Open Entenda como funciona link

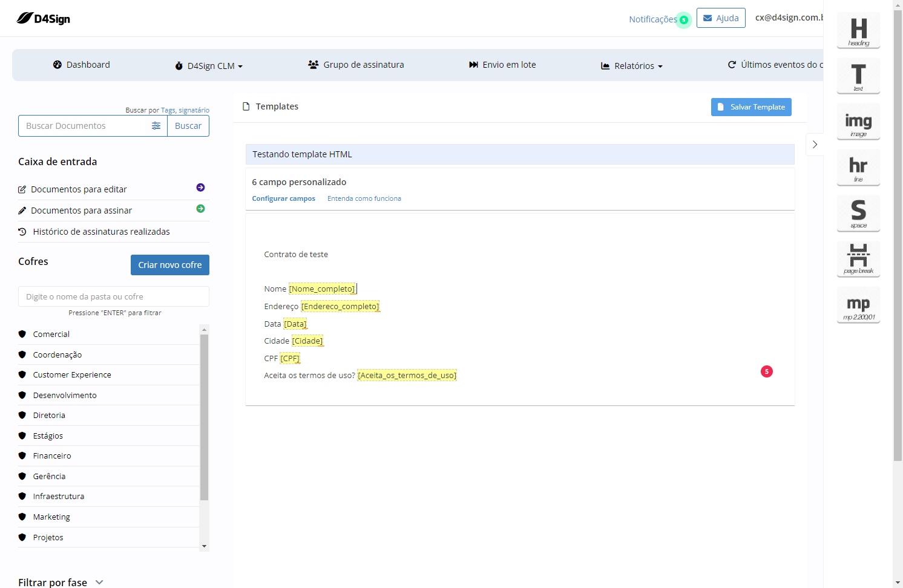click(x=364, y=198)
